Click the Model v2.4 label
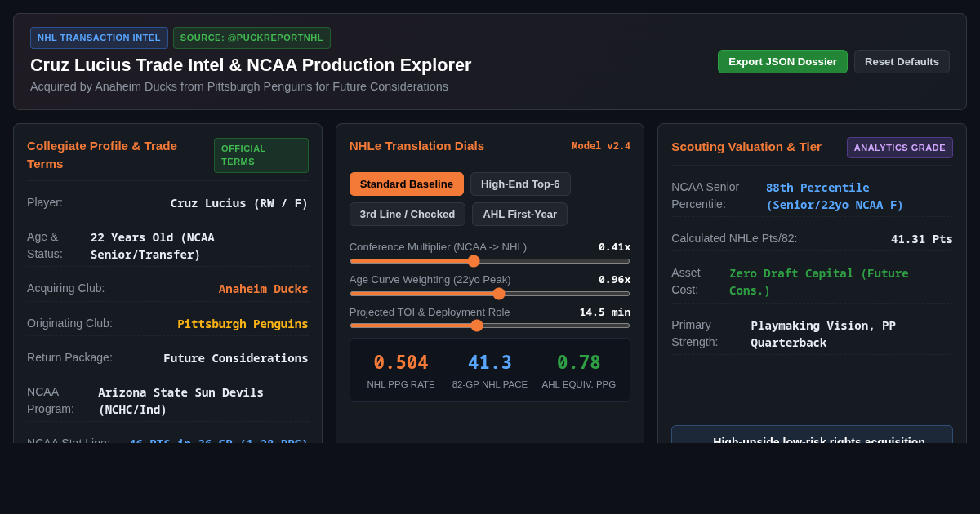Viewport: 980px width, 514px height. click(x=601, y=146)
